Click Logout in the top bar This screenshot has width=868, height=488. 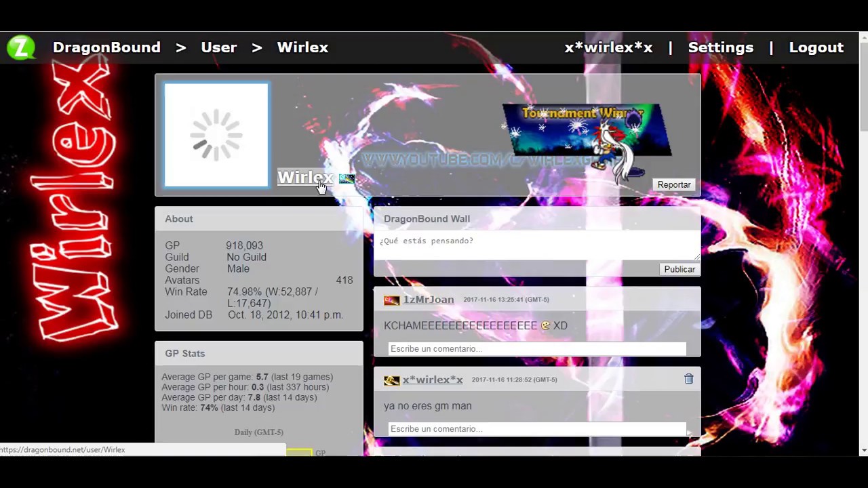816,47
